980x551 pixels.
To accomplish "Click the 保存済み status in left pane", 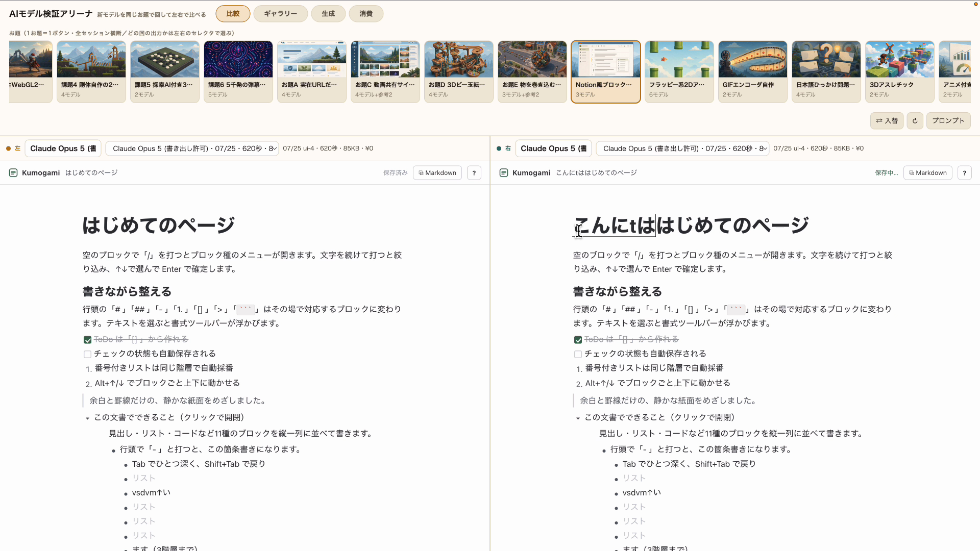I will point(396,173).
